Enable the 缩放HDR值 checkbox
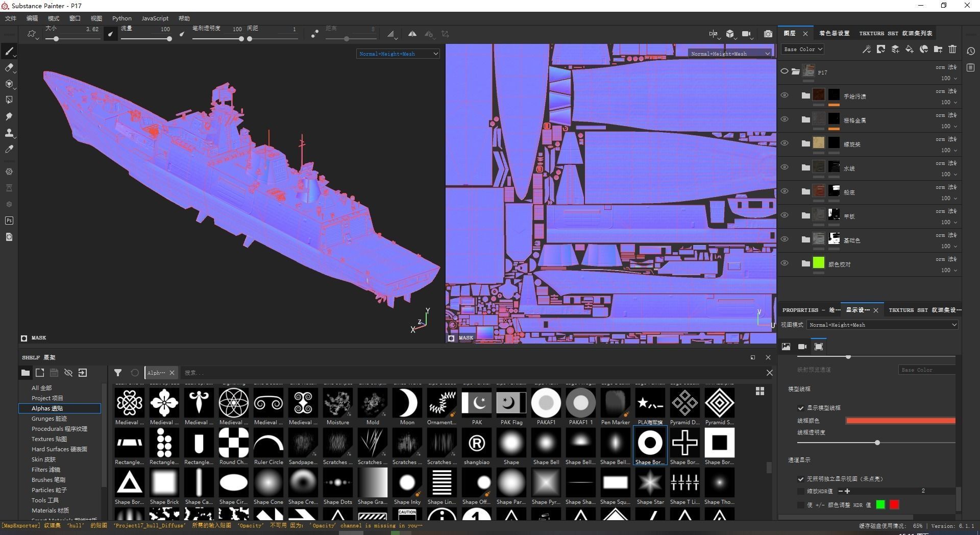The image size is (980, 535). 801,491
